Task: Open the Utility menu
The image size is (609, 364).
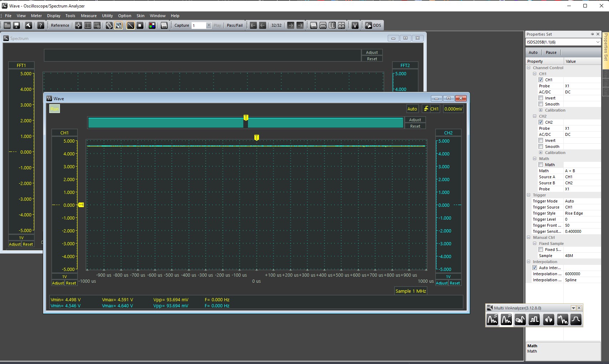Action: click(107, 16)
